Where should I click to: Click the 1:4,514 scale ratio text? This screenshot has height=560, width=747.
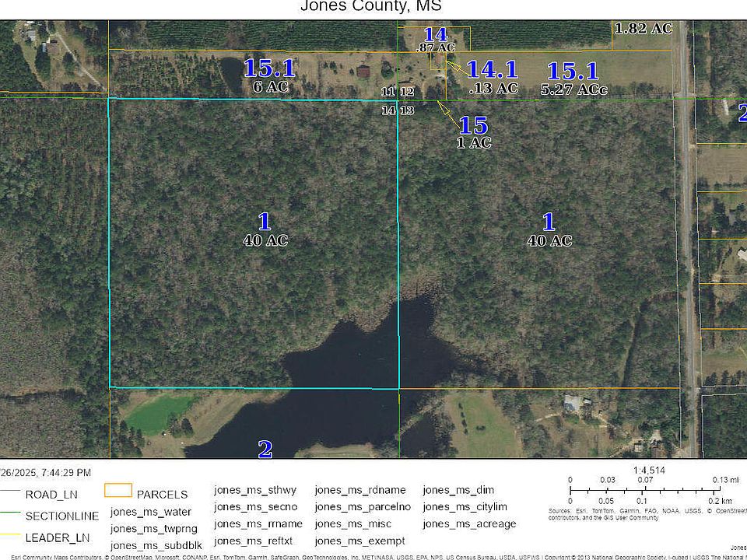point(649,470)
